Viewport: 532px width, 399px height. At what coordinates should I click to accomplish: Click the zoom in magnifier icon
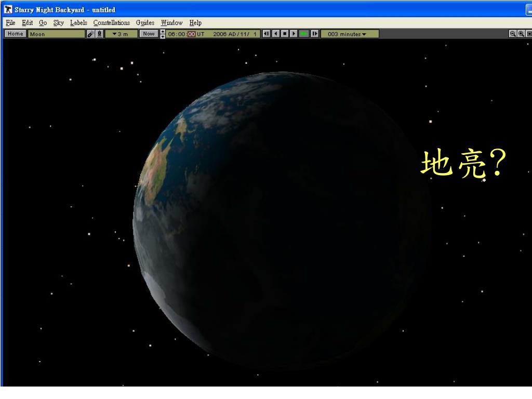pyautogui.click(x=521, y=34)
